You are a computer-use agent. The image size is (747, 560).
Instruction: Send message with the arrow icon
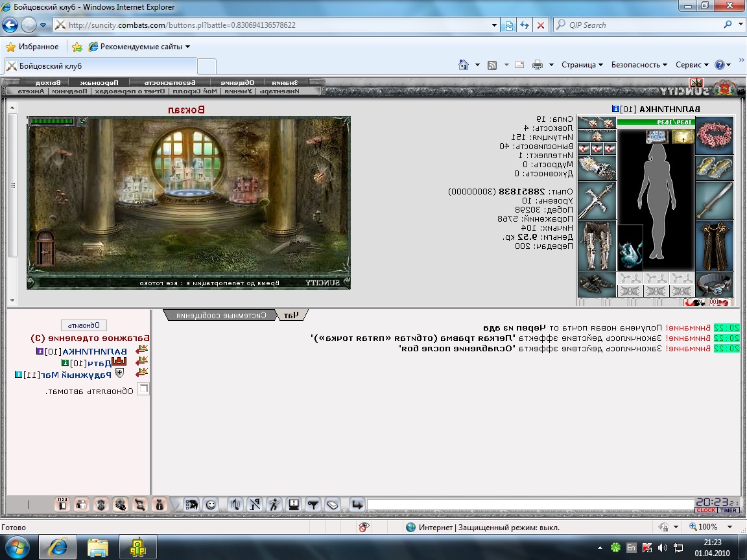click(x=357, y=504)
